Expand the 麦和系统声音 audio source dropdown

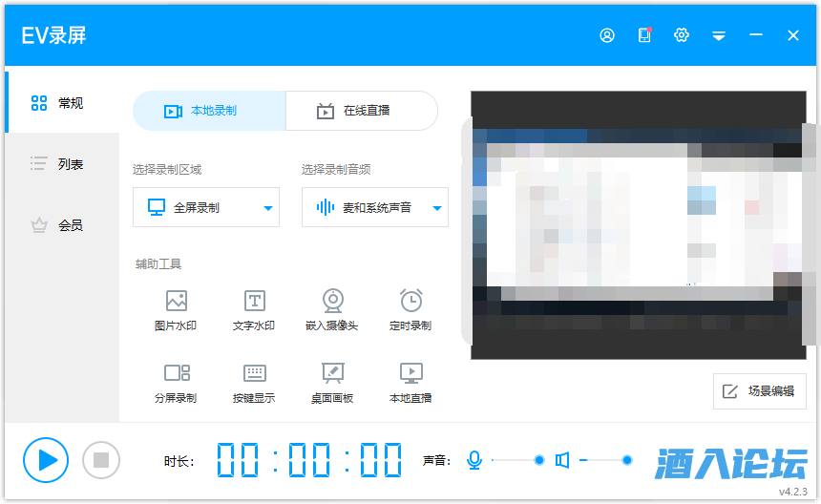tap(437, 208)
